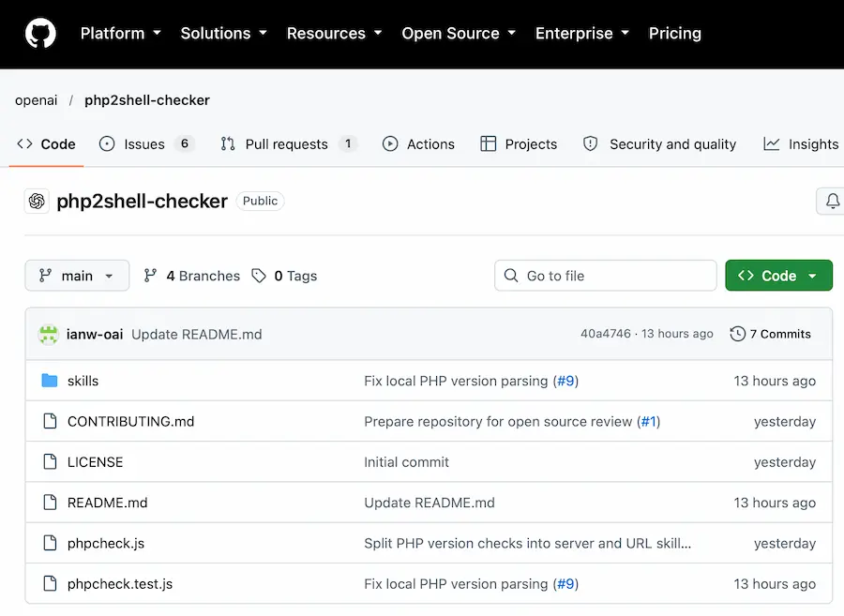
Task: Open the Platform dropdown menu
Action: click(x=121, y=34)
